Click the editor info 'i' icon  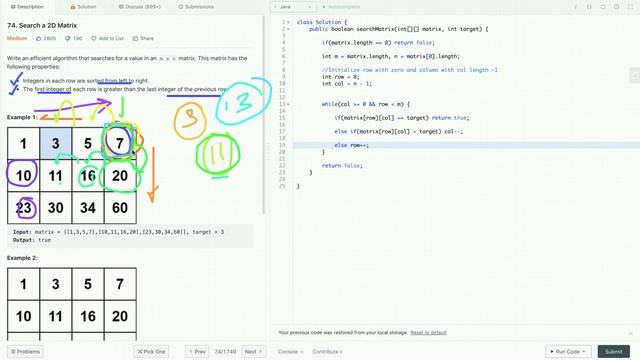(576, 7)
